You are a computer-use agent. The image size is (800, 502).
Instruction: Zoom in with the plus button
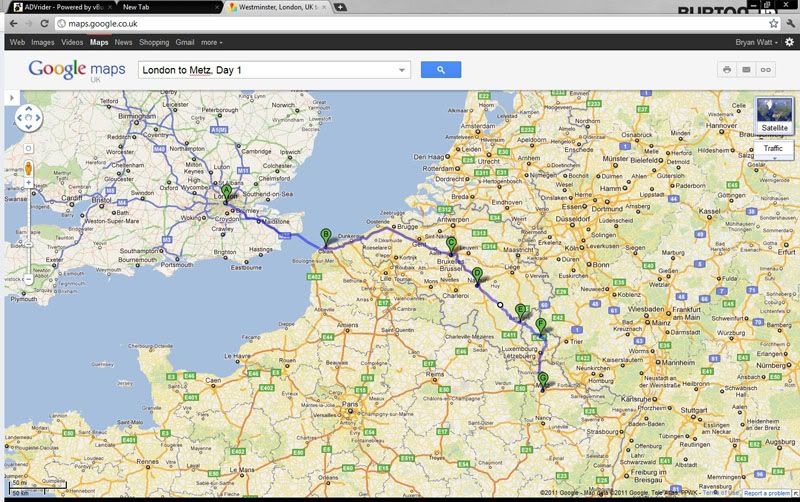coord(29,183)
